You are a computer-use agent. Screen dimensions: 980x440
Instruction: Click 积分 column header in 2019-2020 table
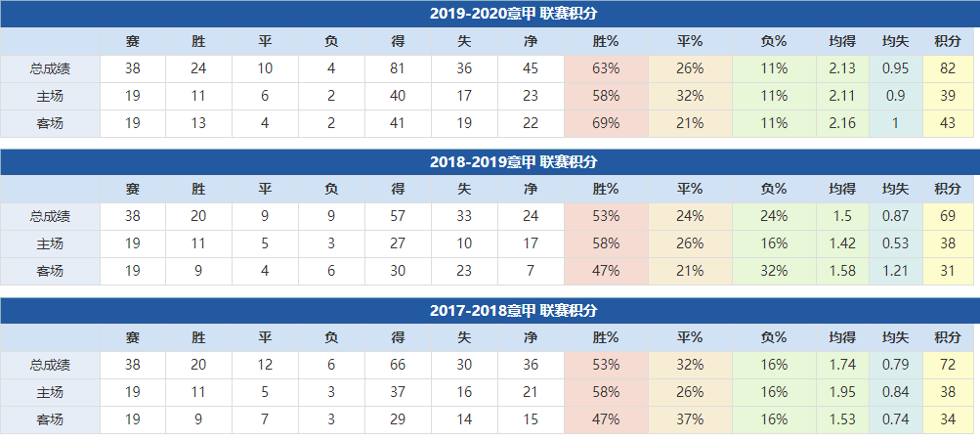click(x=947, y=41)
